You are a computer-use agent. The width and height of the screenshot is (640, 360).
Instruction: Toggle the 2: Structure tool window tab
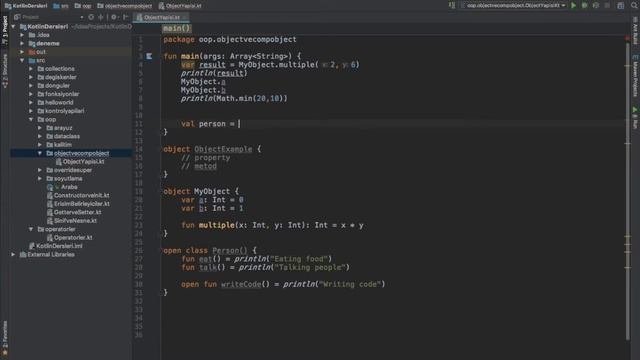(x=5, y=70)
